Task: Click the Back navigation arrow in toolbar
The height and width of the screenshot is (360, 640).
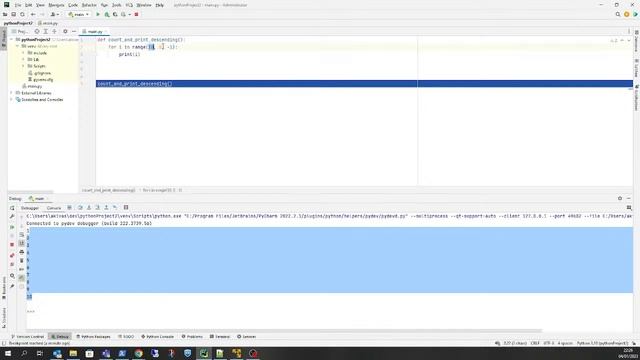Action: coord(33,14)
